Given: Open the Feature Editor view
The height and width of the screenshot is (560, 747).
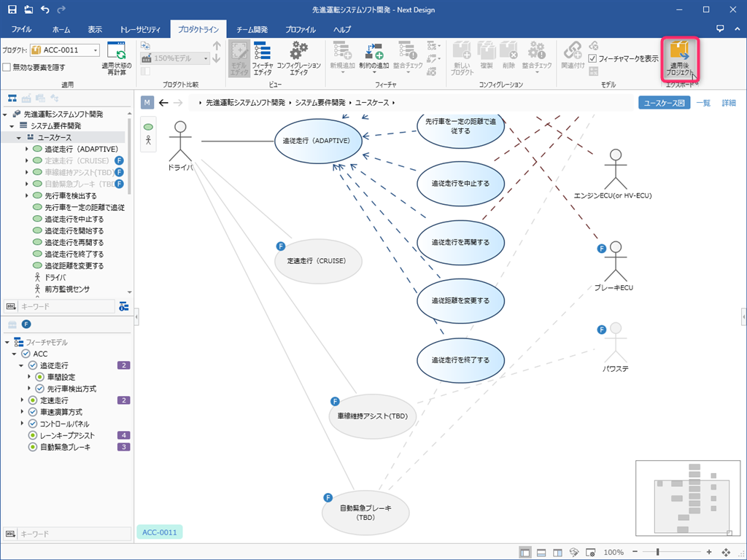Looking at the screenshot, I should 262,58.
